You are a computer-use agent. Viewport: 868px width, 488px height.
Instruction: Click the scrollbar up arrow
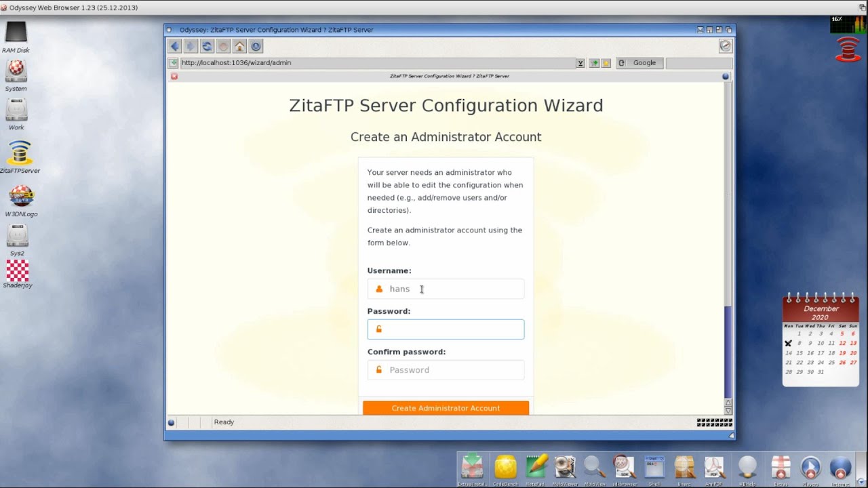[728, 403]
